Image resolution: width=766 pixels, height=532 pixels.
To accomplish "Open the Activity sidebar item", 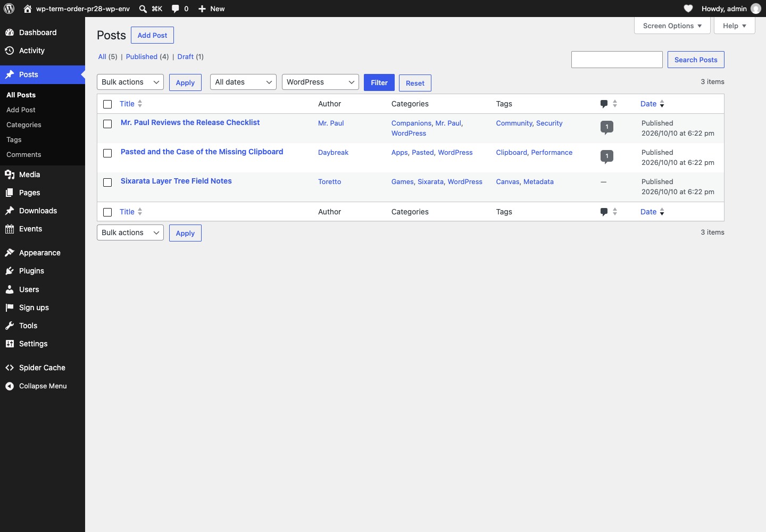I will tap(43, 51).
